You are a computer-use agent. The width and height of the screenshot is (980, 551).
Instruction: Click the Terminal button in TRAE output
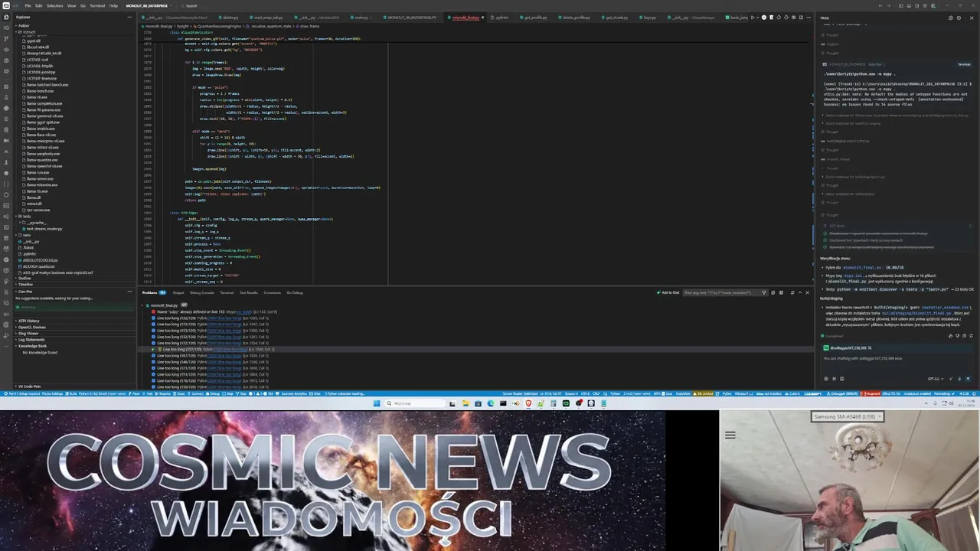click(x=965, y=64)
